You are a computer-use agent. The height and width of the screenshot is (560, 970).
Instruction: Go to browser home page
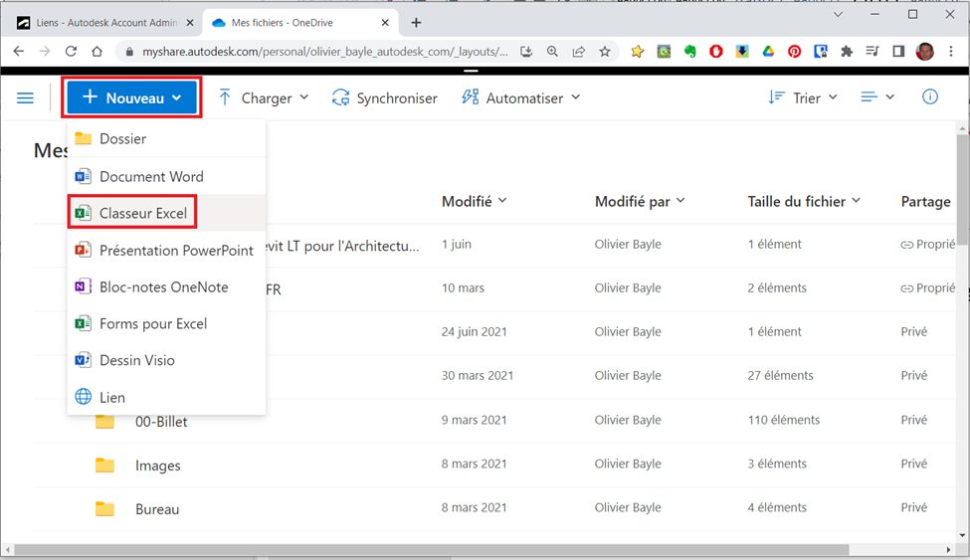[97, 52]
